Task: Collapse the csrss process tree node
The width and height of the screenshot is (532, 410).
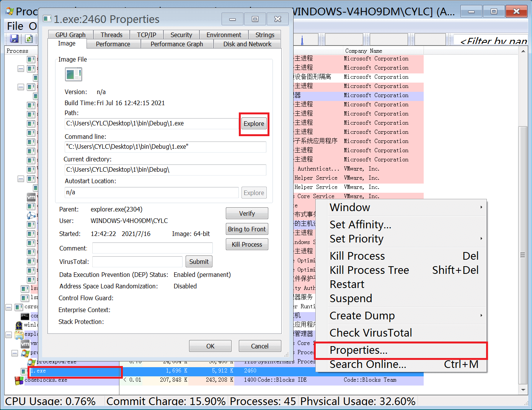Action: click(x=8, y=307)
